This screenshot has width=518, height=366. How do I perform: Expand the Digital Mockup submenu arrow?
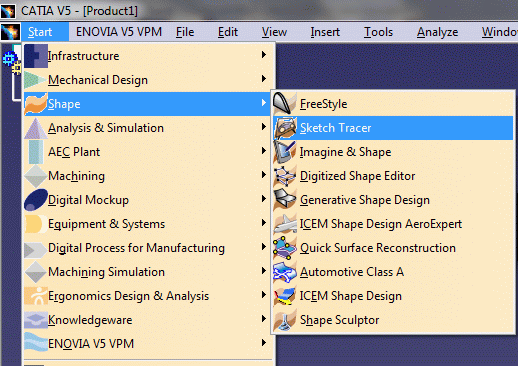[264, 199]
